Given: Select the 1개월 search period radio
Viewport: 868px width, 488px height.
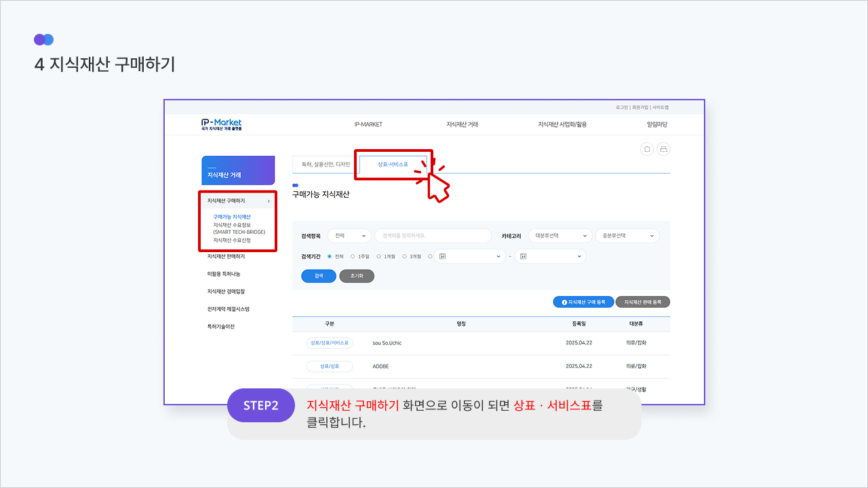Looking at the screenshot, I should click(x=378, y=256).
